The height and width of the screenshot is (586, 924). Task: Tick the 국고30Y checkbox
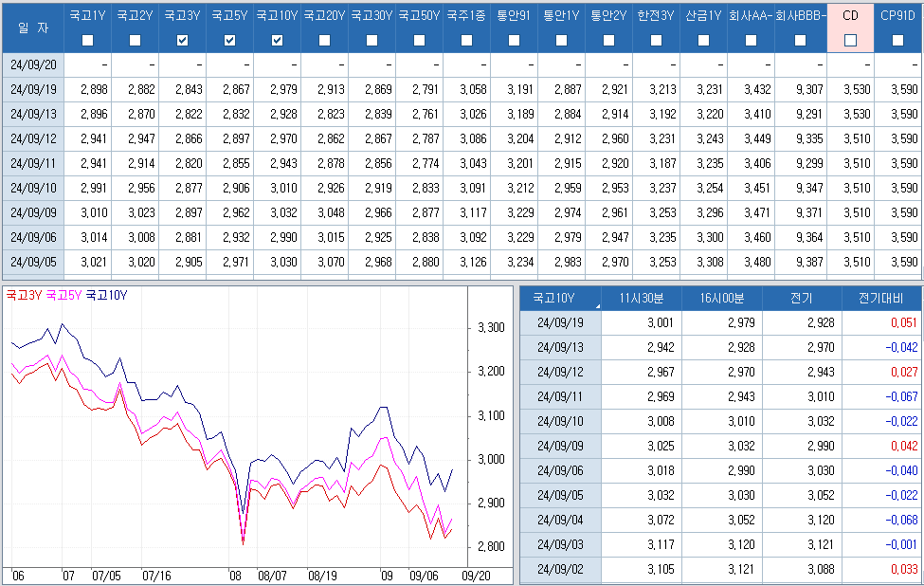coord(371,40)
